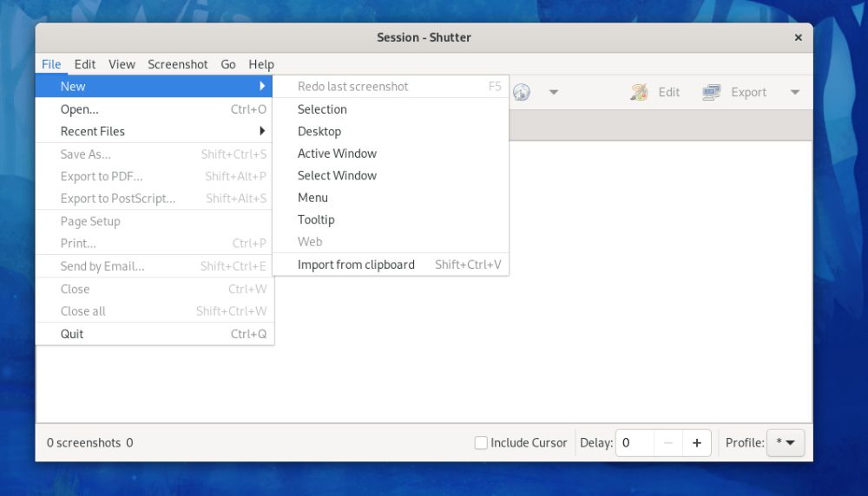Select Quit from the File menu
The width and height of the screenshot is (868, 496).
pyautogui.click(x=155, y=334)
